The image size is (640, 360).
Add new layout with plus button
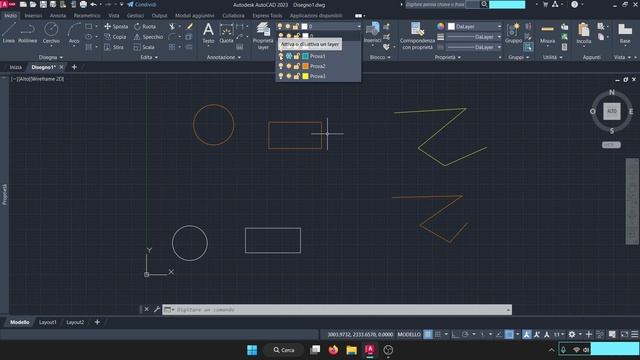(x=97, y=322)
